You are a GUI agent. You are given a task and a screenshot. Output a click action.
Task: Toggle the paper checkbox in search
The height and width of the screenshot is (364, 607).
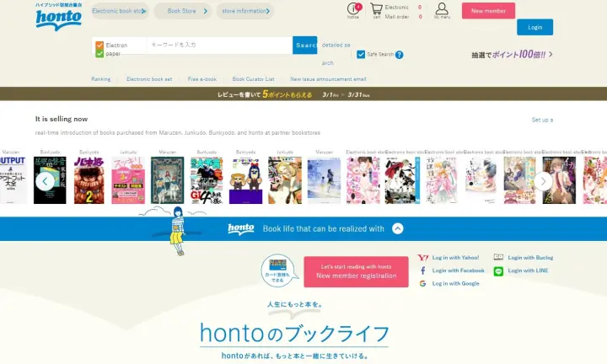[99, 53]
